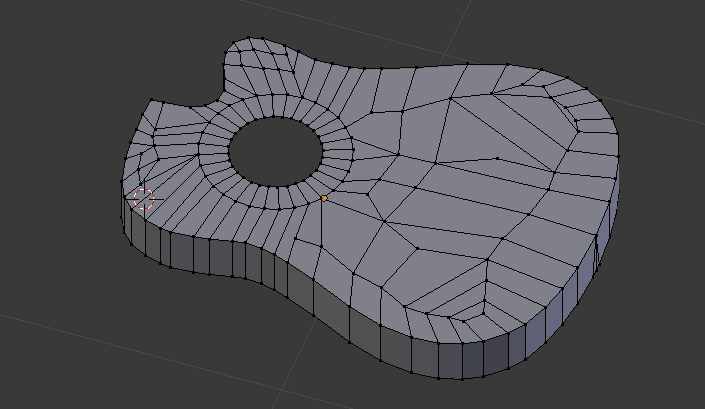Click the isolated vertex in the large right face
This screenshot has width=705, height=409.
(497, 158)
